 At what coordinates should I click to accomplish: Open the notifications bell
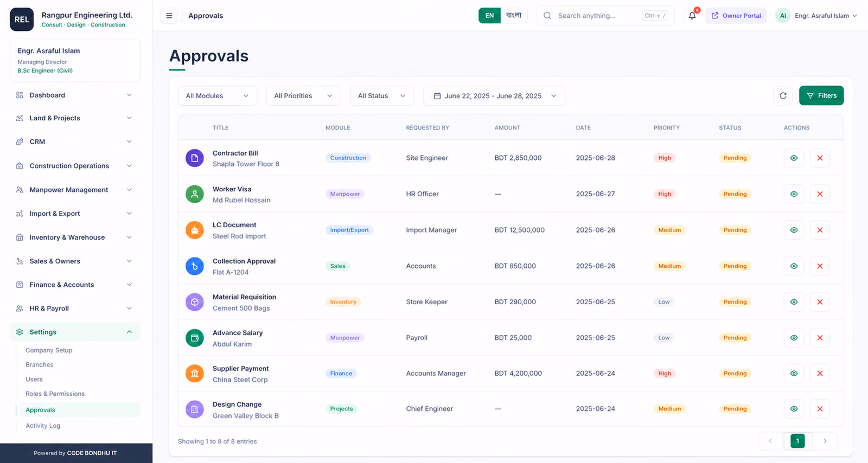692,16
